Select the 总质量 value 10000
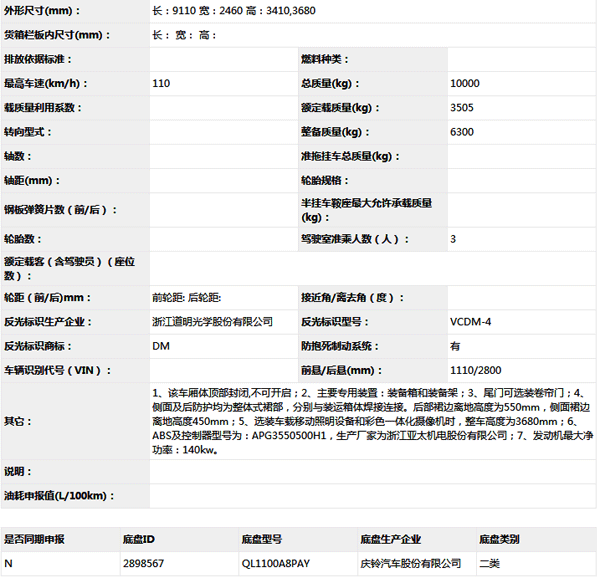Image resolution: width=600 pixels, height=578 pixels. point(465,84)
